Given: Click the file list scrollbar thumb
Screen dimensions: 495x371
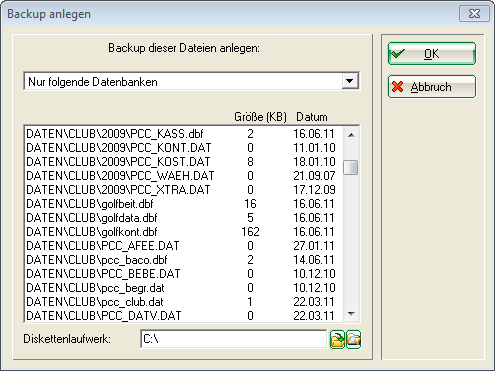Looking at the screenshot, I should pyautogui.click(x=351, y=167).
